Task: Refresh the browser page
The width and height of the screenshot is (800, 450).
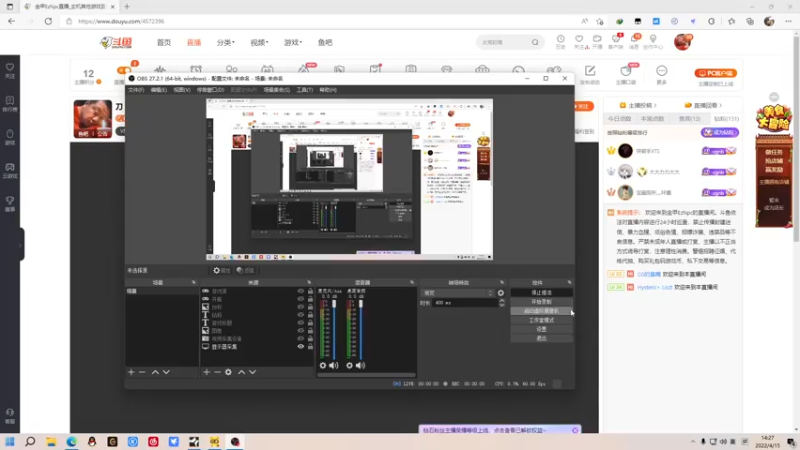Action: 48,21
